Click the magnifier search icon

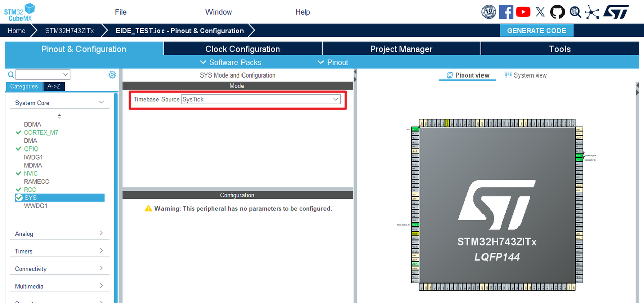11,75
